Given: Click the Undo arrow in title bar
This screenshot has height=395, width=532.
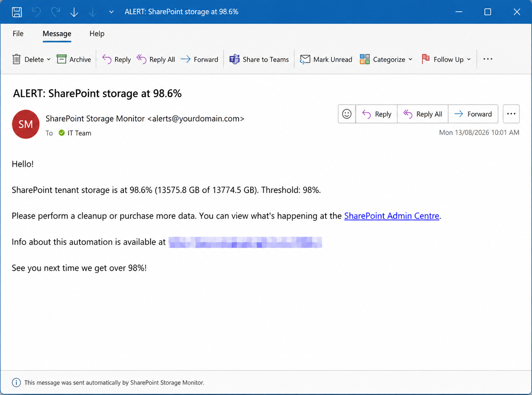Looking at the screenshot, I should 36,12.
